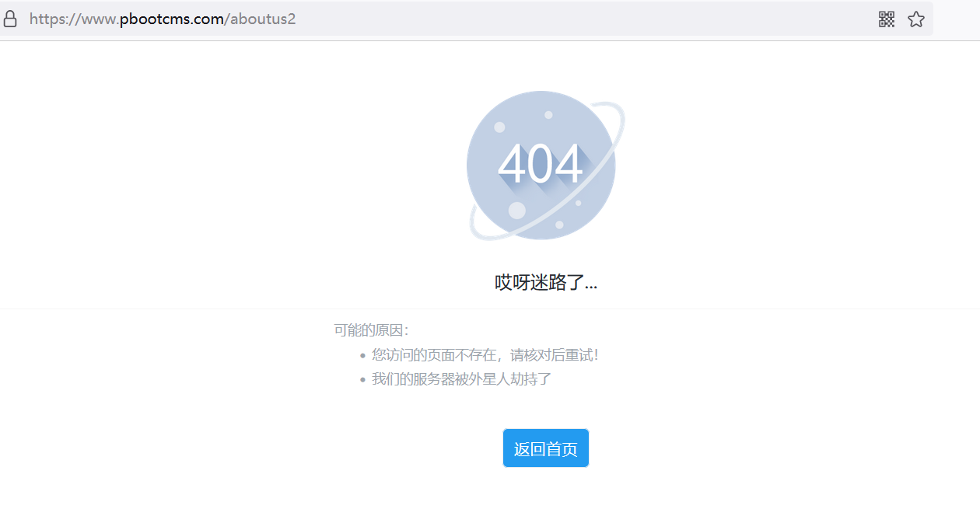Click the large white crater on the planet
980x530 pixels.
516,211
